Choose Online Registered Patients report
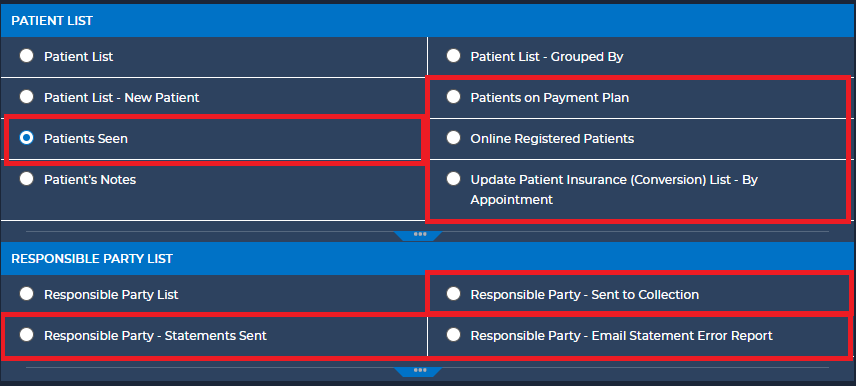Screen dimensions: 856x386 coord(453,138)
